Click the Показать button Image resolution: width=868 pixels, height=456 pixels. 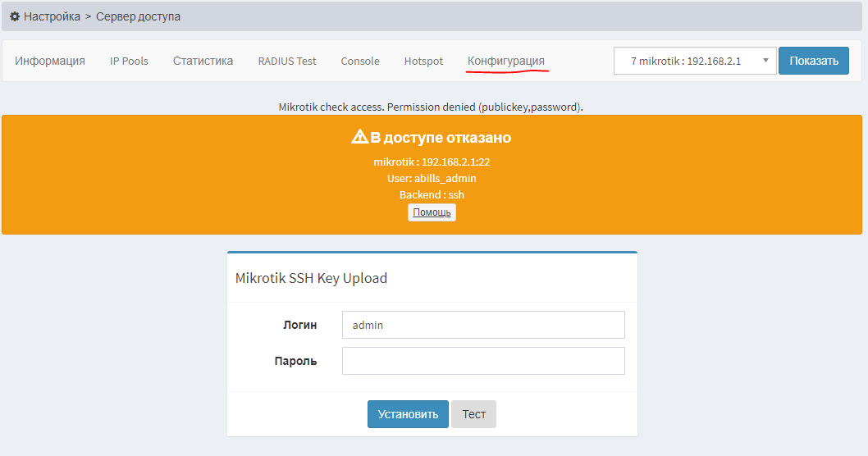pos(814,61)
